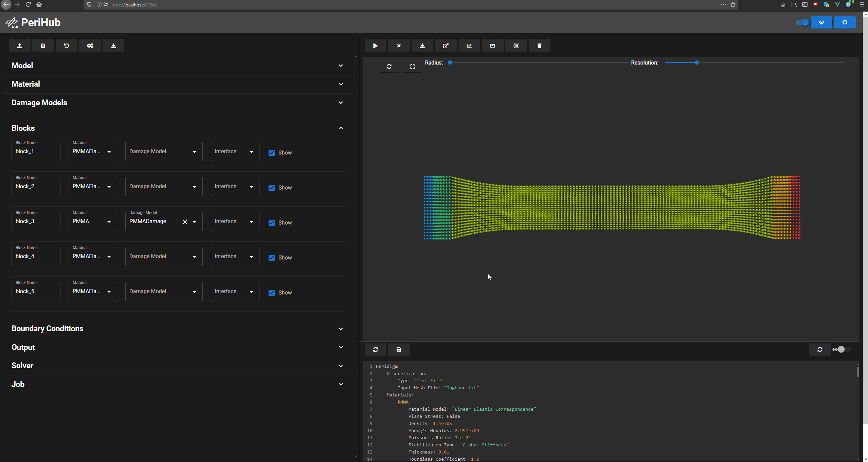This screenshot has height=462, width=868.
Task: Save the input file in editor
Action: click(x=399, y=350)
